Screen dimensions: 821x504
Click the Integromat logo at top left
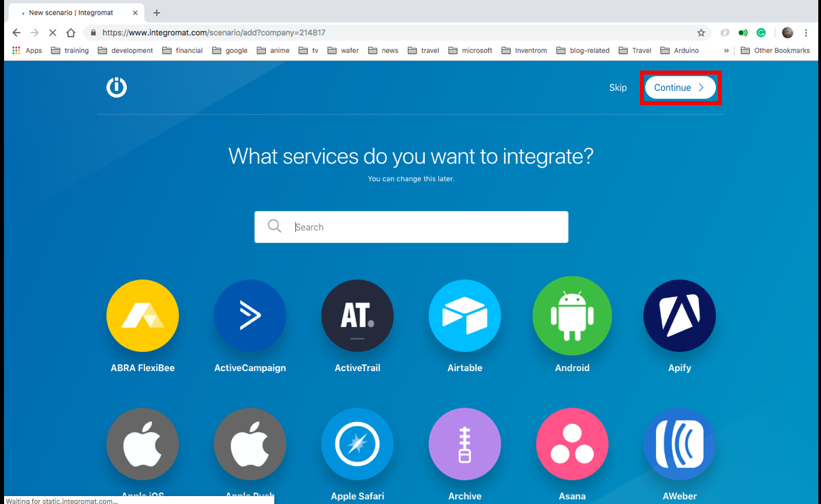click(117, 88)
